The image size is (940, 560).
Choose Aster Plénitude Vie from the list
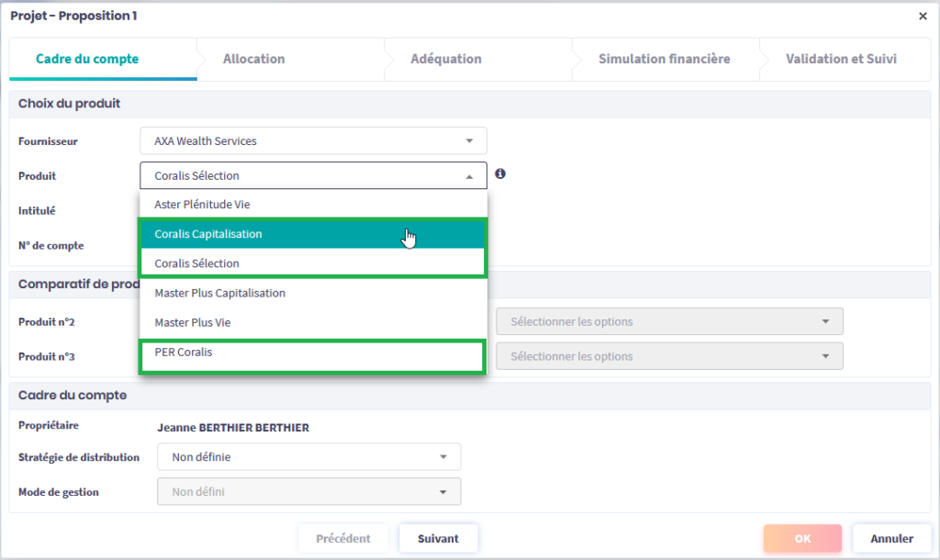point(312,205)
